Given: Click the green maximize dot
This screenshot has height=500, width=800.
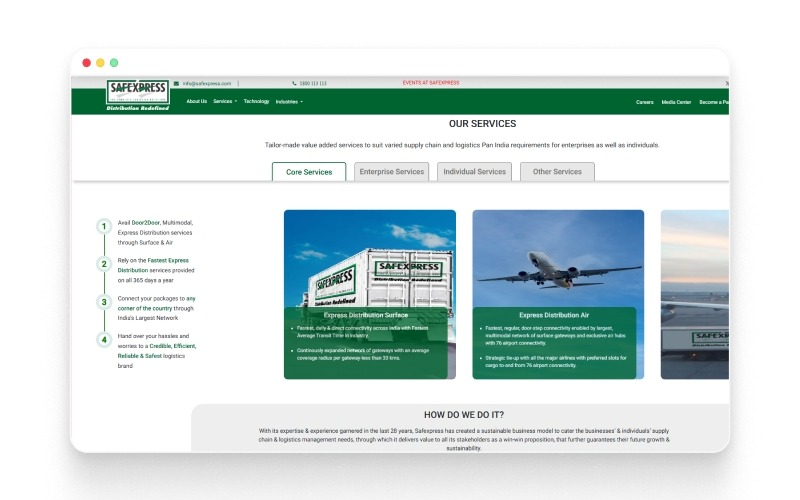Looking at the screenshot, I should (x=114, y=63).
